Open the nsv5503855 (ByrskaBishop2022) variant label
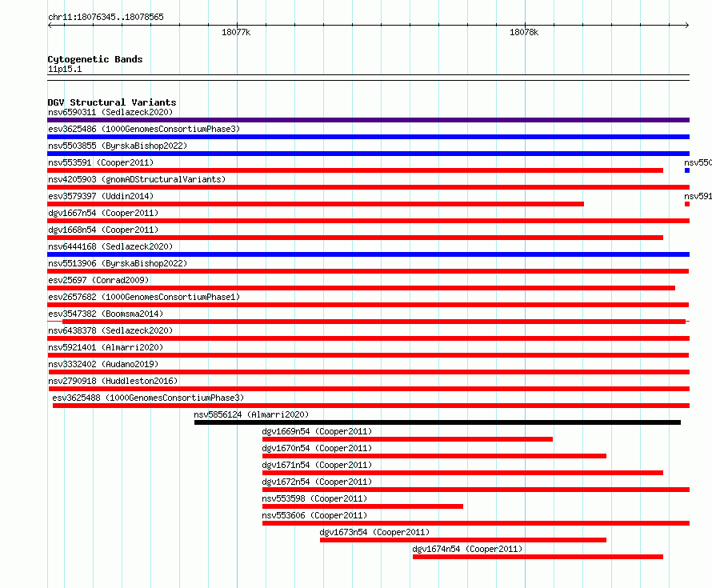Viewport: 712px width, 588px height. coord(118,146)
